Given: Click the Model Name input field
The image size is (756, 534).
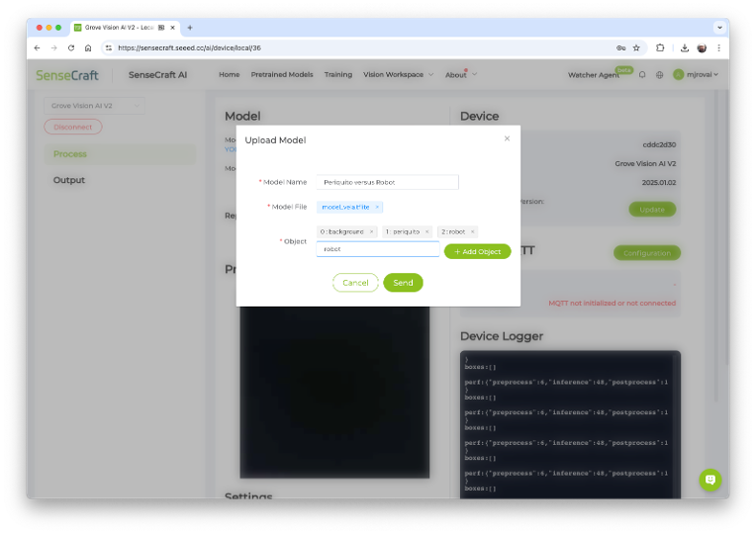Looking at the screenshot, I should [388, 182].
